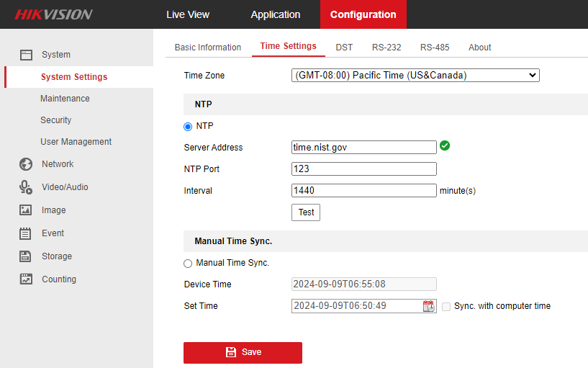Click the Video/Audio microphone icon

point(26,187)
